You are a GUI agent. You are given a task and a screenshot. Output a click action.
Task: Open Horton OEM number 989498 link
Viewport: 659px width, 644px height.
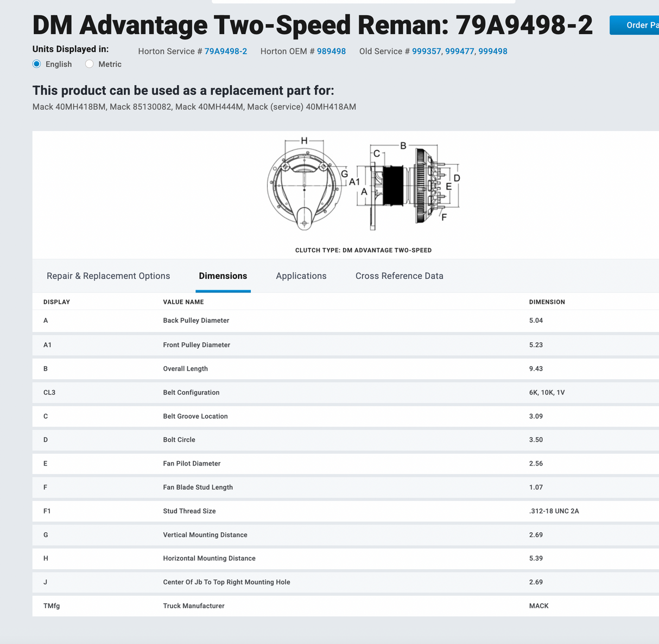[x=331, y=52]
